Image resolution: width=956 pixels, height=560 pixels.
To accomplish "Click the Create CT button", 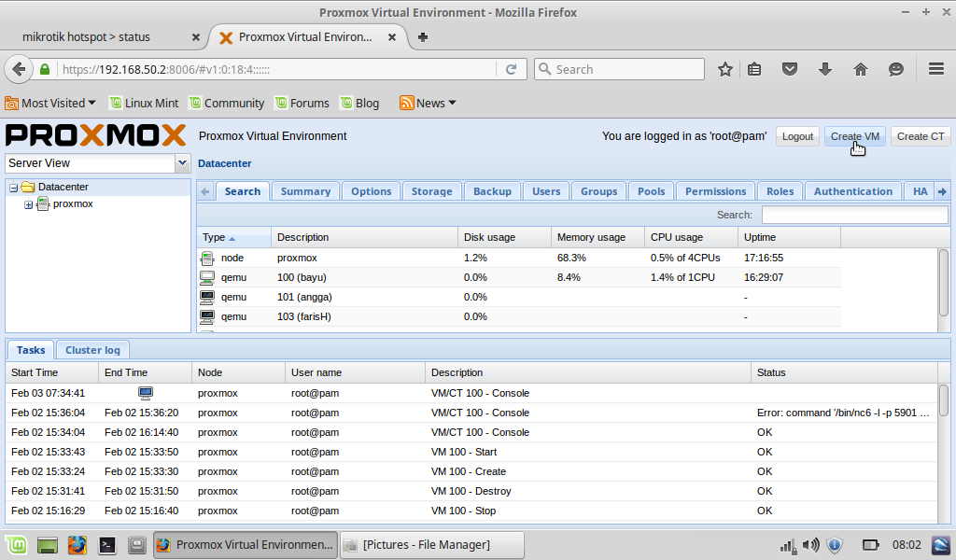I will [921, 136].
